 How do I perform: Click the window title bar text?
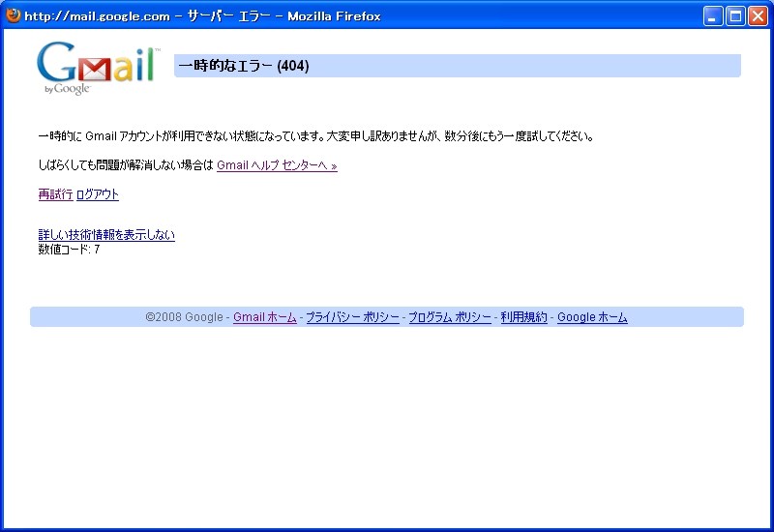pyautogui.click(x=202, y=16)
